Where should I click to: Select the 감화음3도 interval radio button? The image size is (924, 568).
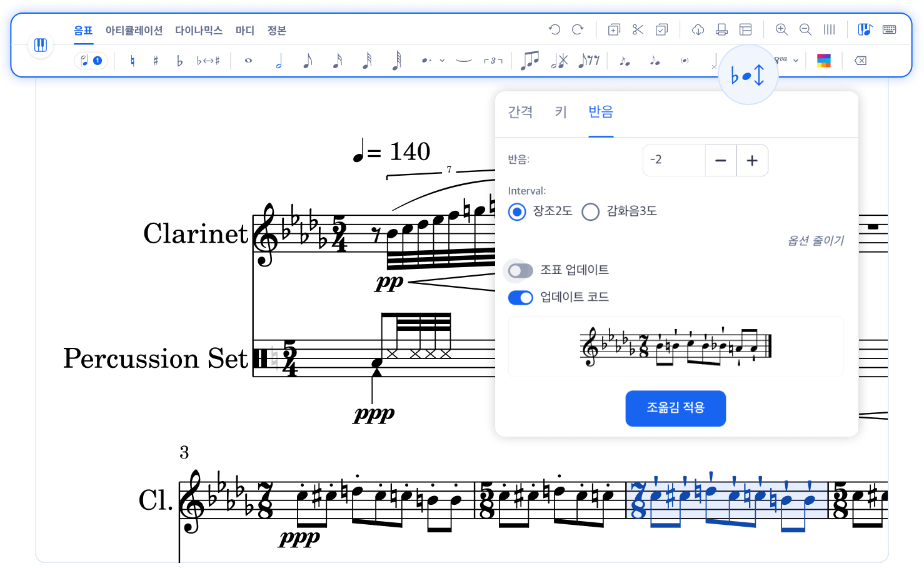click(590, 212)
